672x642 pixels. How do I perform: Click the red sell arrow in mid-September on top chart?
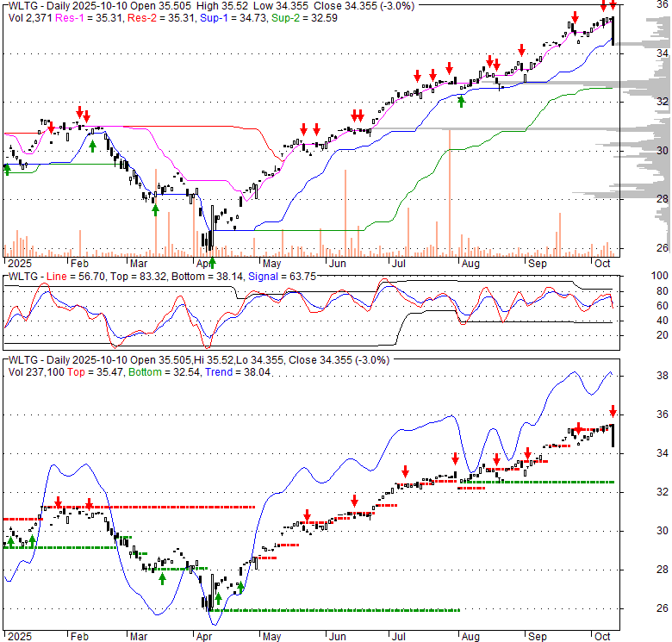574,16
